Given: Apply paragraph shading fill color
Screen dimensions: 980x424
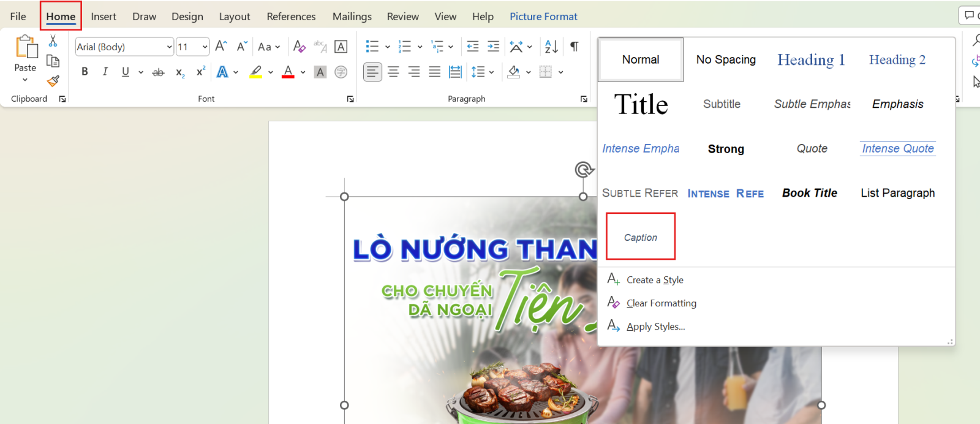Looking at the screenshot, I should (514, 72).
